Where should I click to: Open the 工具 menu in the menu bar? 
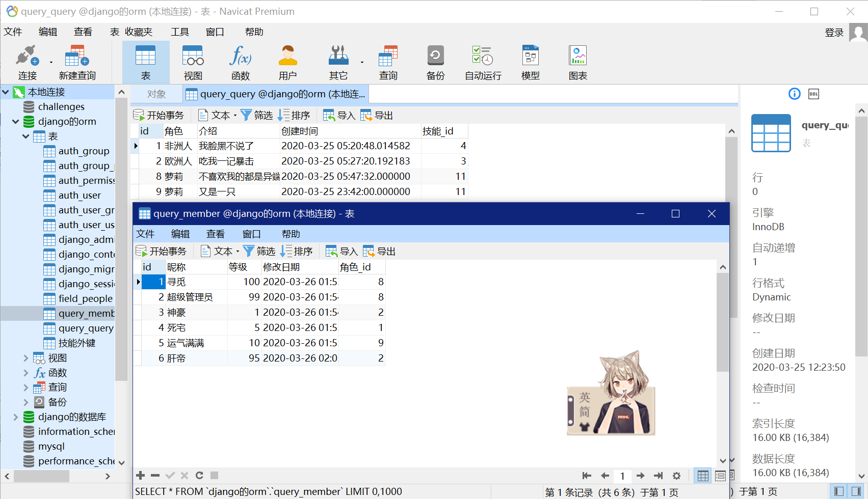179,32
